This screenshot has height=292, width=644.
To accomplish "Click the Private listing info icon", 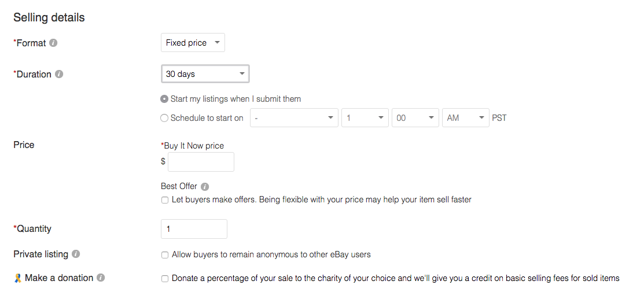I will point(76,254).
